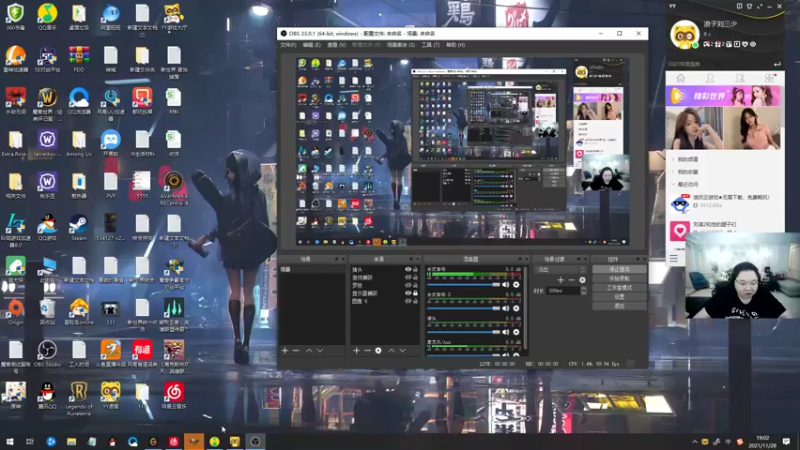Viewport: 800px width, 450px height.
Task: Remove selected scene with the minus icon in the Scenes panel
Action: (x=296, y=351)
